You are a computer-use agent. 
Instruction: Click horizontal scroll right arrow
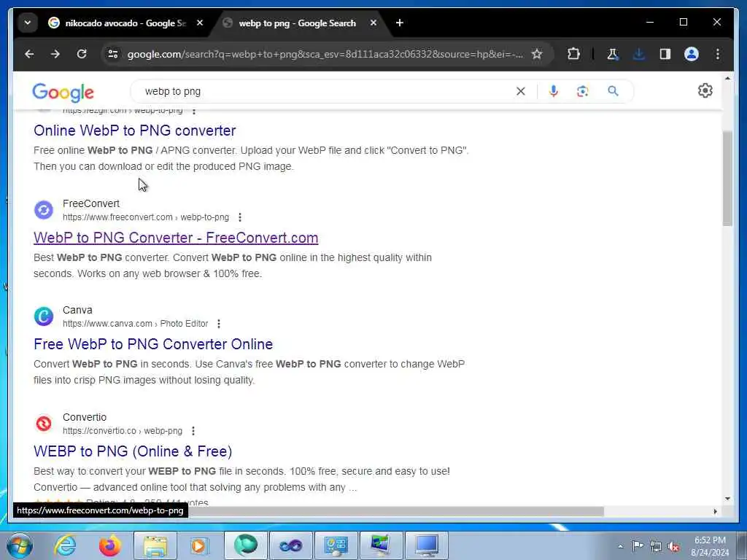[715, 511]
